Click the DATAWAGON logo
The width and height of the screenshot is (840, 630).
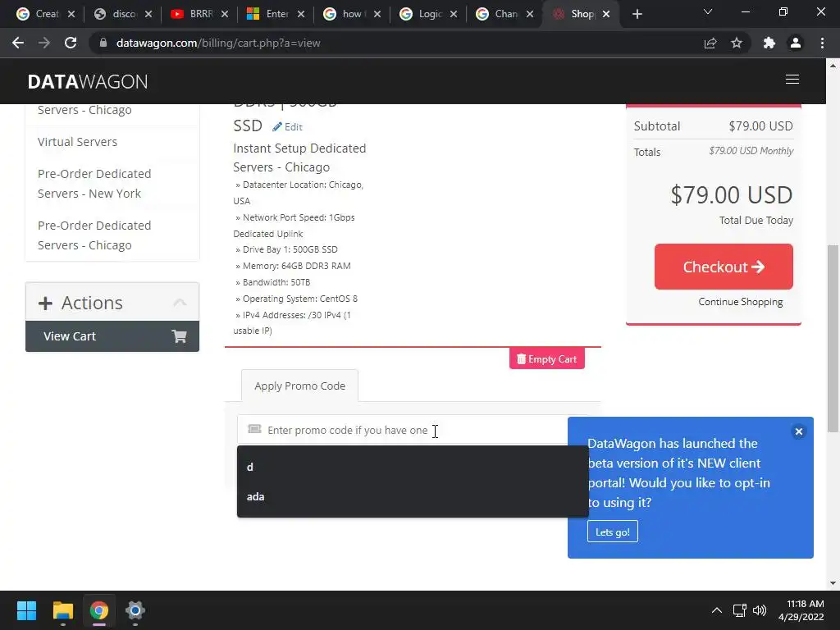click(88, 81)
